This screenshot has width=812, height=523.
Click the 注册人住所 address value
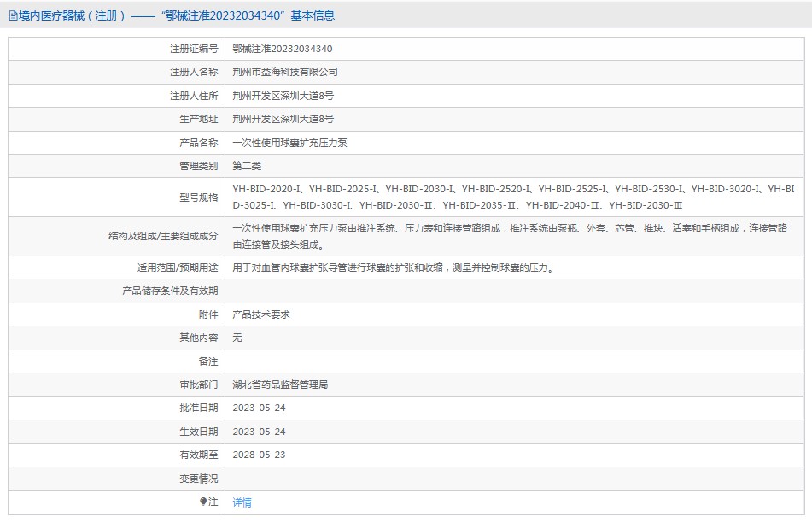[x=283, y=96]
